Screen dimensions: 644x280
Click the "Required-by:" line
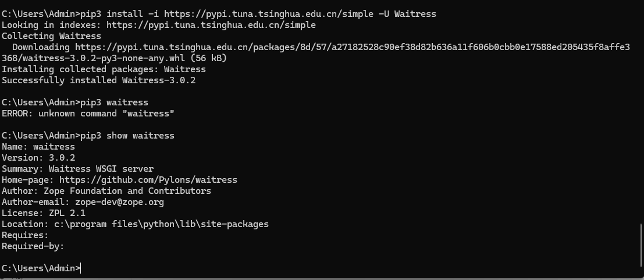point(33,246)
